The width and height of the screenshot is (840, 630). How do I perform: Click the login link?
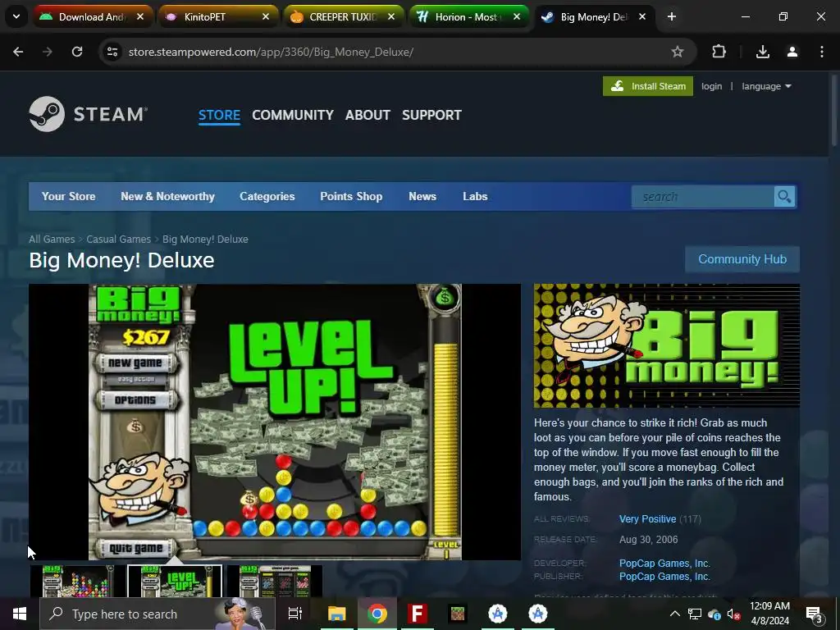tap(711, 86)
